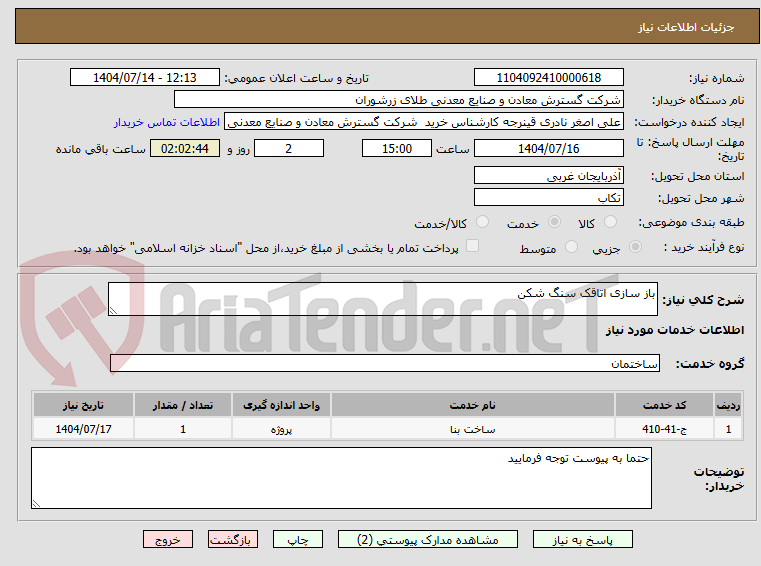
Task: Click the تعداد / مقدار column header
Action: pos(182,405)
